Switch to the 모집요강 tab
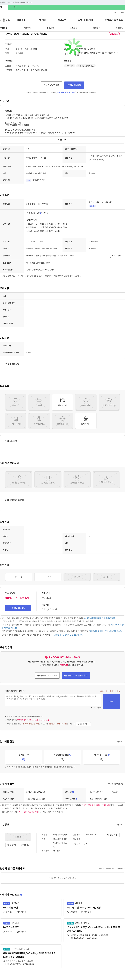This screenshot has height=980, width=125. click(x=4, y=28)
